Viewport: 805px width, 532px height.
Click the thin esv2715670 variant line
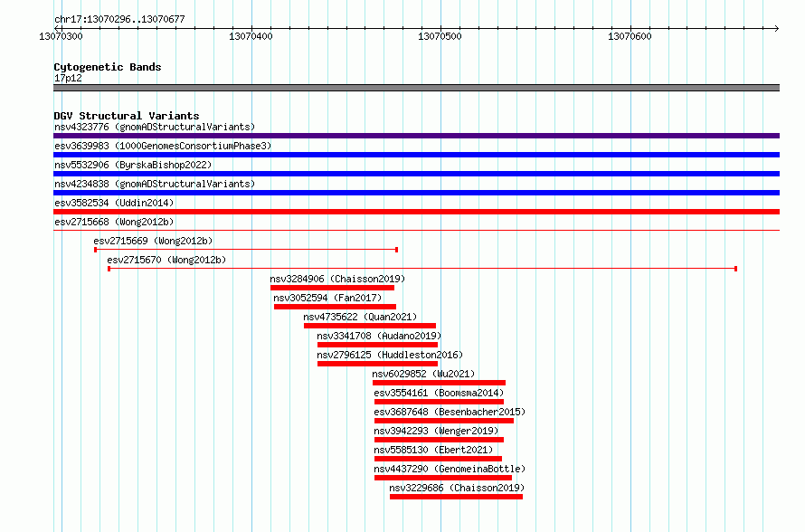click(422, 269)
